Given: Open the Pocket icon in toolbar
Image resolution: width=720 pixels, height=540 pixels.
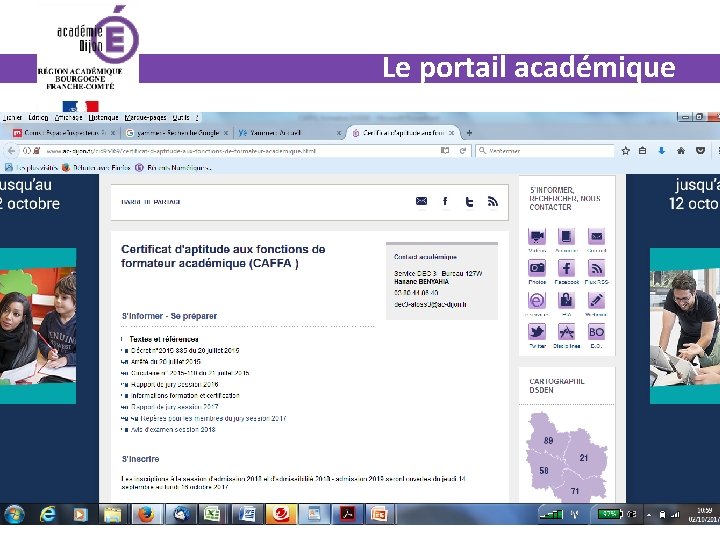Looking at the screenshot, I should tap(700, 151).
